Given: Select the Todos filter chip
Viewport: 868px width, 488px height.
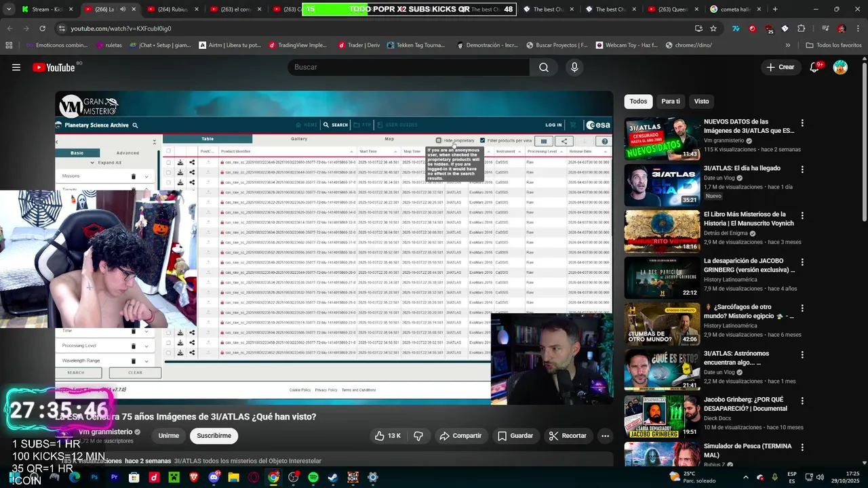Looking at the screenshot, I should [x=638, y=101].
